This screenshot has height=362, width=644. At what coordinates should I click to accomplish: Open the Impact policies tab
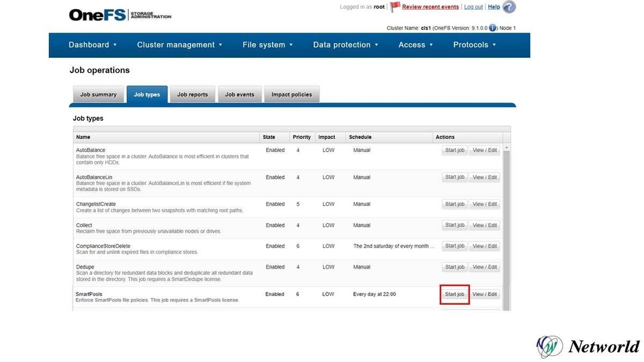pos(292,94)
